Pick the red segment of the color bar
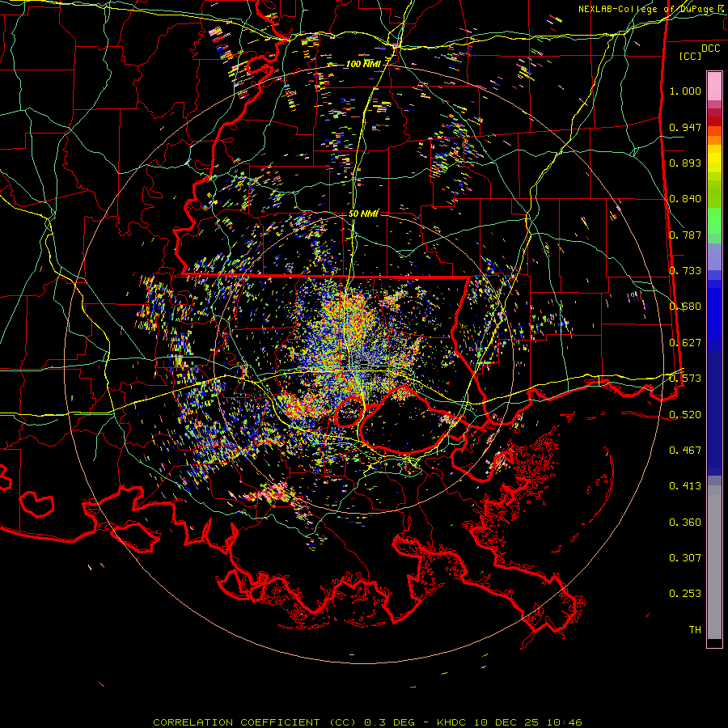Screen dimensions: 728x728 click(714, 121)
